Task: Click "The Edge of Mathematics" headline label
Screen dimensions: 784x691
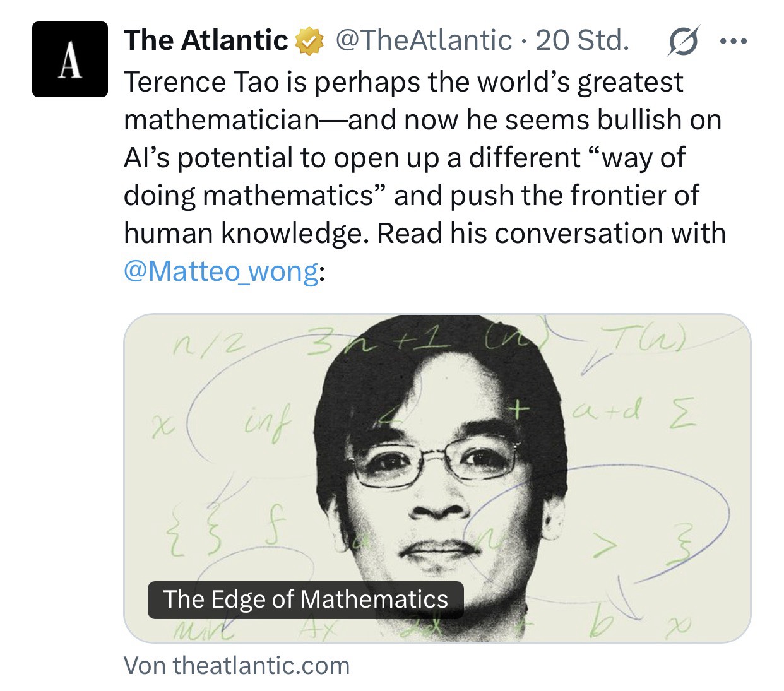Action: click(x=306, y=599)
